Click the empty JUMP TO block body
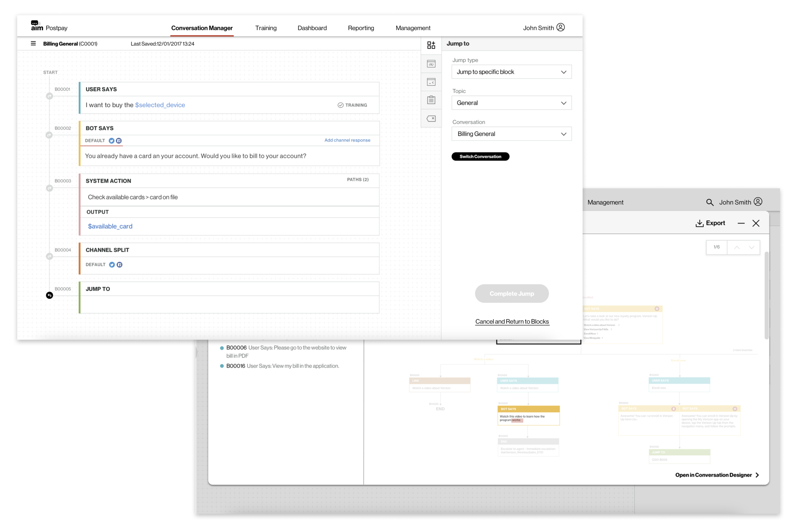Viewport: 812px width, 526px height. (x=229, y=304)
